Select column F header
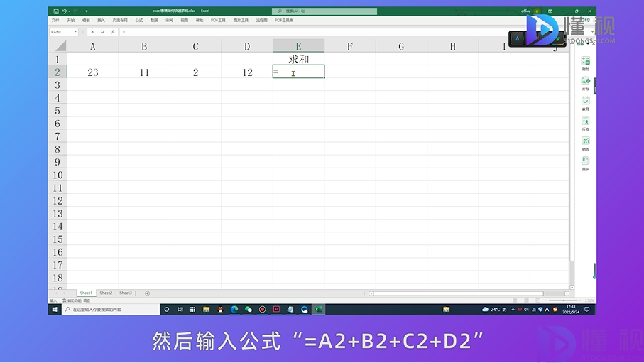 click(350, 46)
